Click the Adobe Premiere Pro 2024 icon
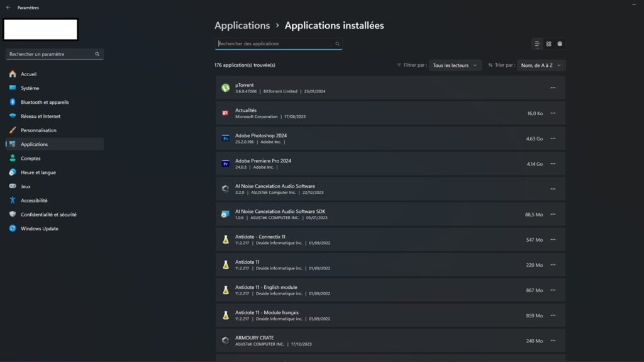This screenshot has width=644, height=362. [226, 164]
